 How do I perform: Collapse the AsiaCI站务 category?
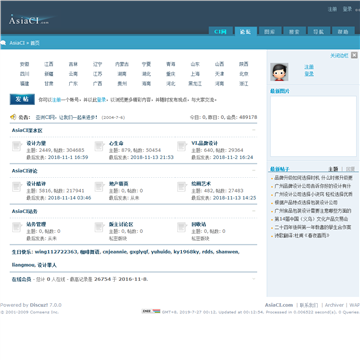(254, 211)
